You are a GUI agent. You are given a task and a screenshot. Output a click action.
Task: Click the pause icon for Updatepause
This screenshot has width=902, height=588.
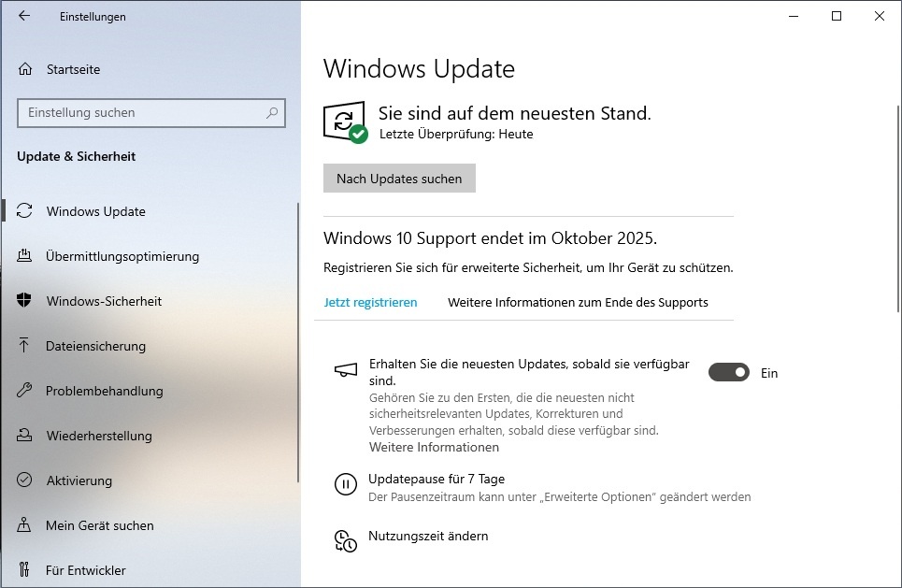[346, 484]
